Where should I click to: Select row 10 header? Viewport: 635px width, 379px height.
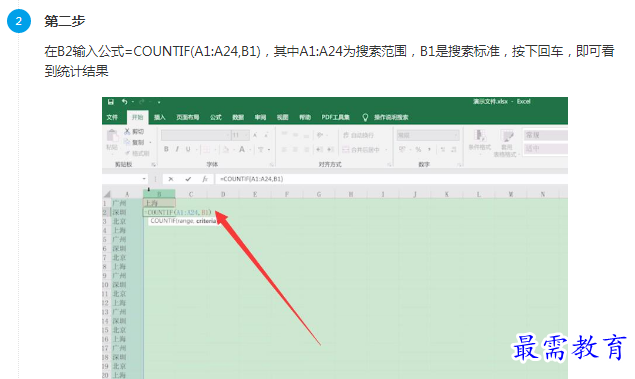pyautogui.click(x=106, y=285)
